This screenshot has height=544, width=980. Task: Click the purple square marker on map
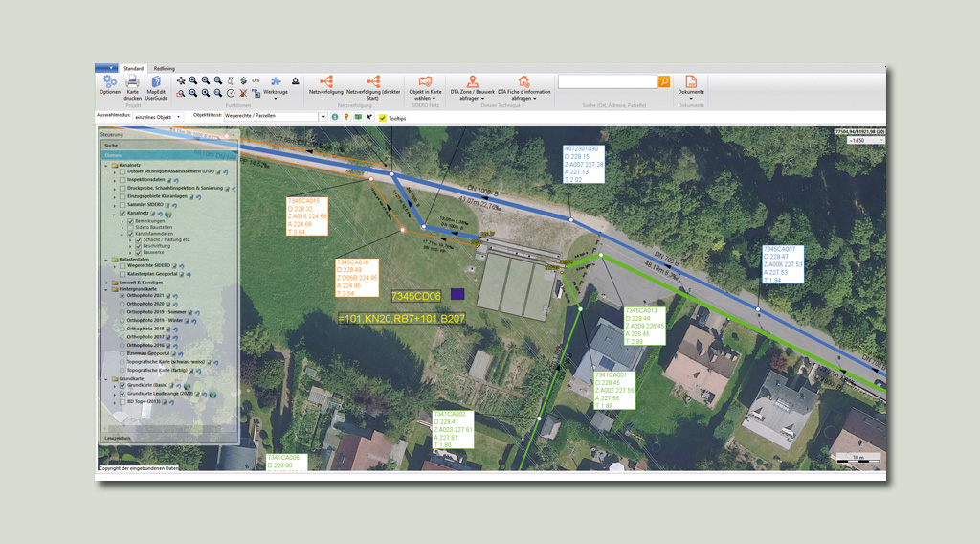457,295
